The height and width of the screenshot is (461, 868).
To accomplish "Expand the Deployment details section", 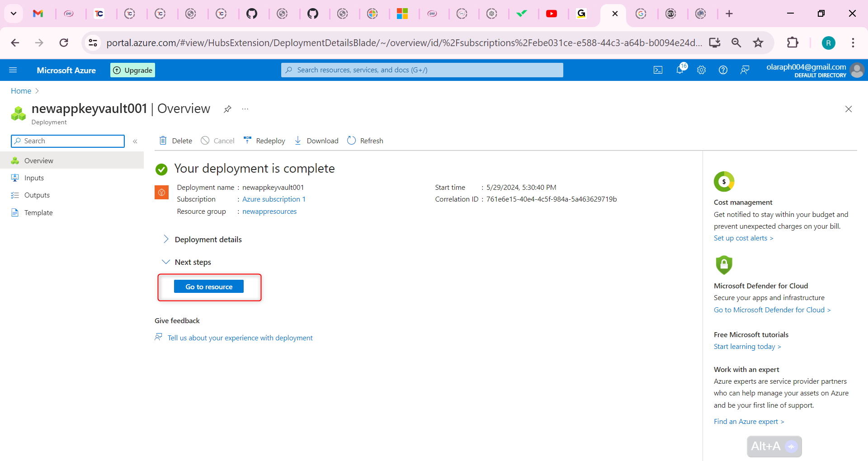I will [x=202, y=239].
